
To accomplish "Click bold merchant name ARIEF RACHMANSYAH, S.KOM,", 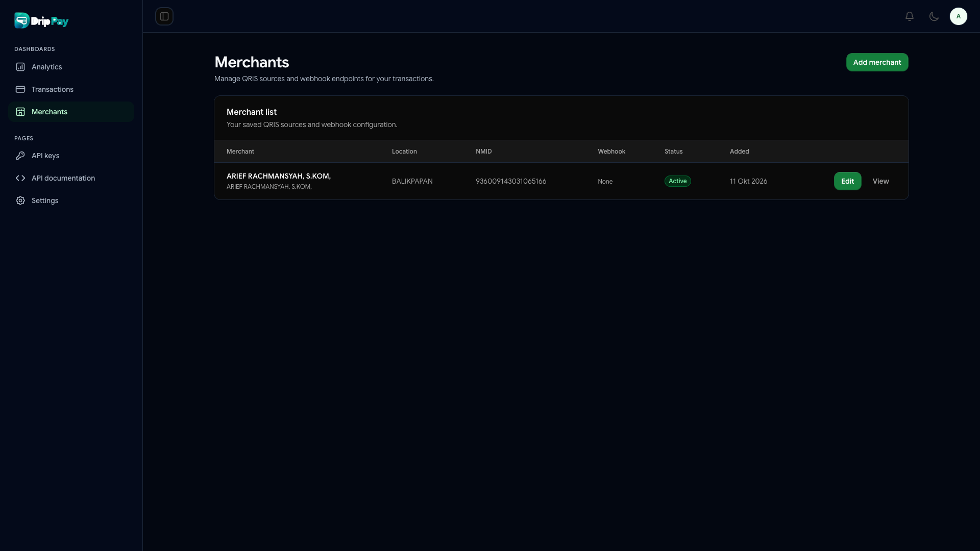I will tap(279, 176).
